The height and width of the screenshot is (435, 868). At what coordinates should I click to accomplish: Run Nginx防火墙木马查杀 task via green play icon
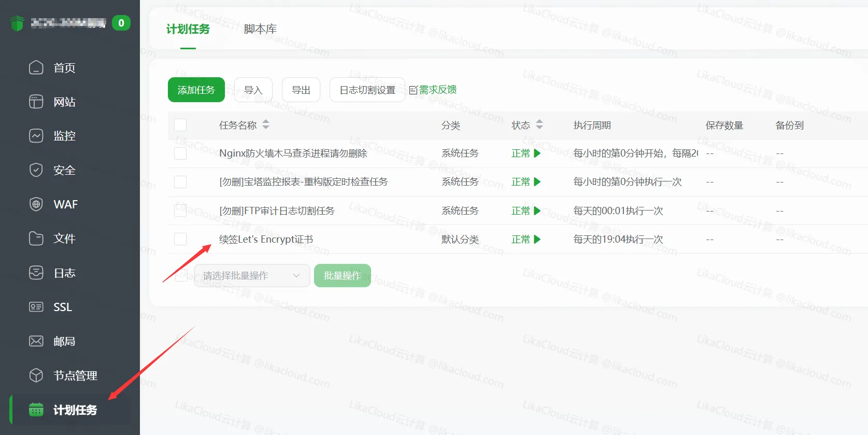click(x=537, y=153)
